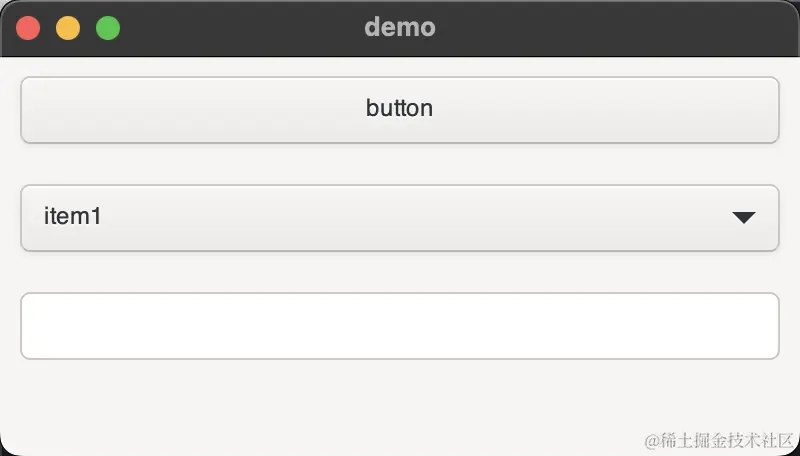Show the item list via the down arrow
800x456 pixels.
tap(743, 218)
